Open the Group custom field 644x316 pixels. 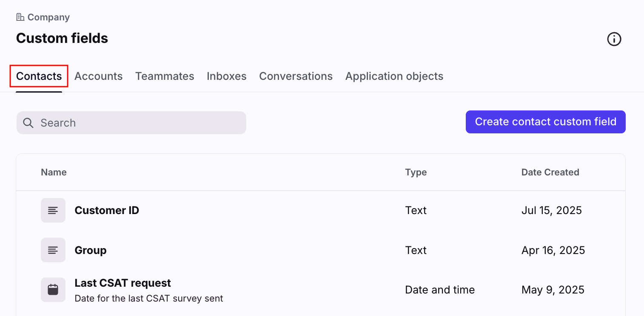click(x=91, y=250)
